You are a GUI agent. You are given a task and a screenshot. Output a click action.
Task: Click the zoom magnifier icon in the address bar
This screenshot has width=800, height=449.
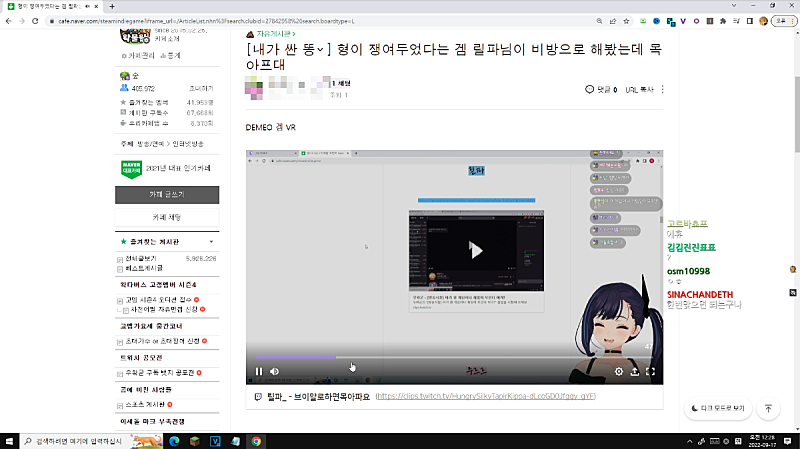pyautogui.click(x=599, y=21)
